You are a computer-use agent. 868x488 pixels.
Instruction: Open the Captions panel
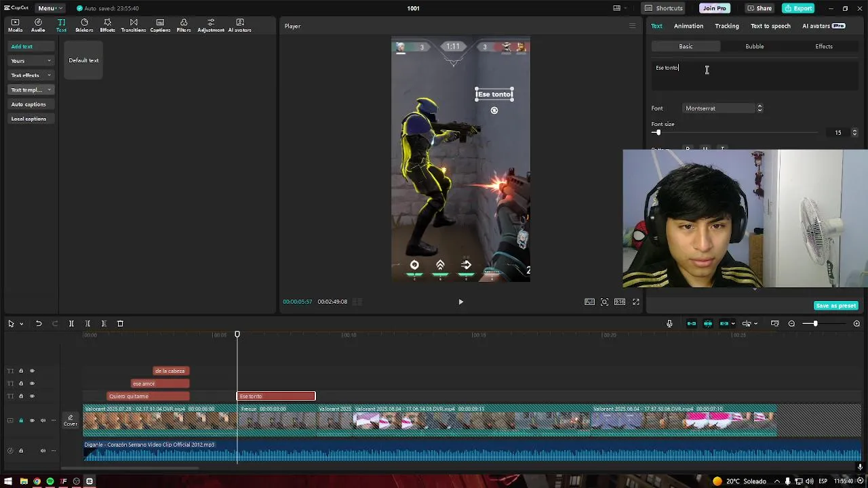pos(160,26)
